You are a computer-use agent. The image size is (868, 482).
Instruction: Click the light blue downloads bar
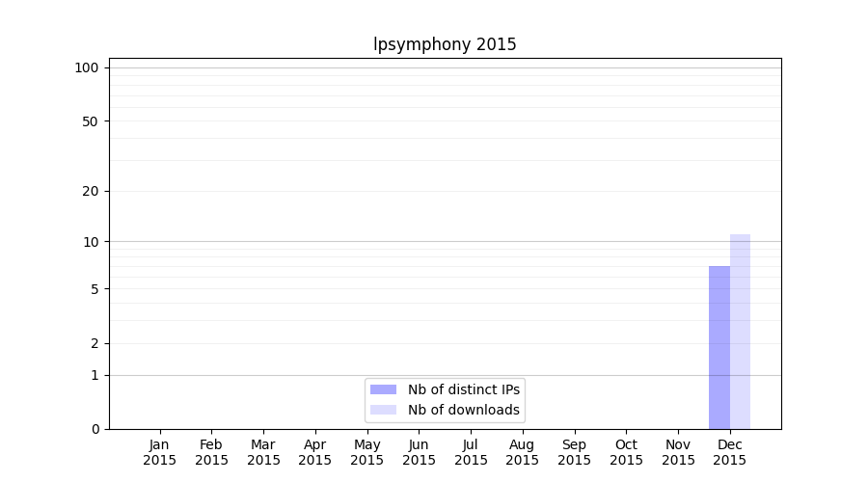[x=740, y=331]
